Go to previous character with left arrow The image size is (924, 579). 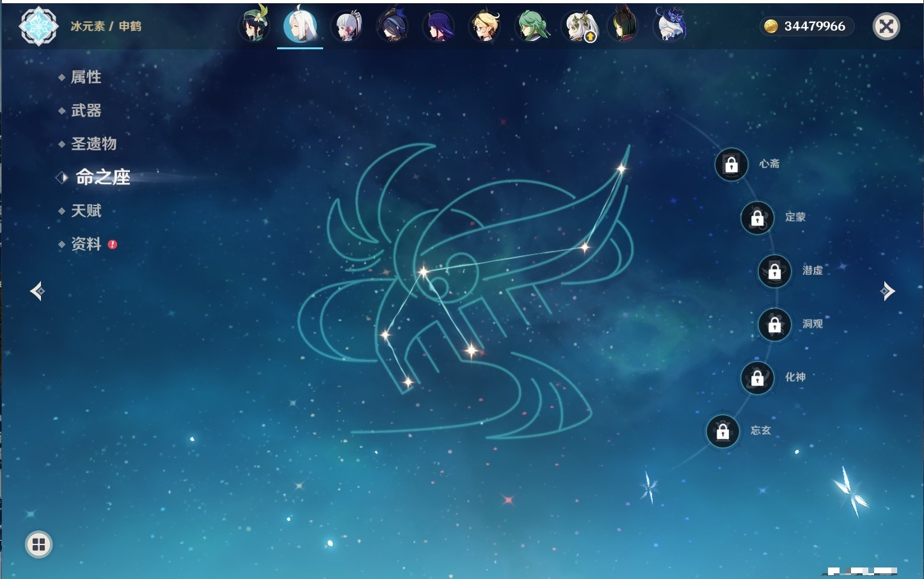[x=37, y=291]
